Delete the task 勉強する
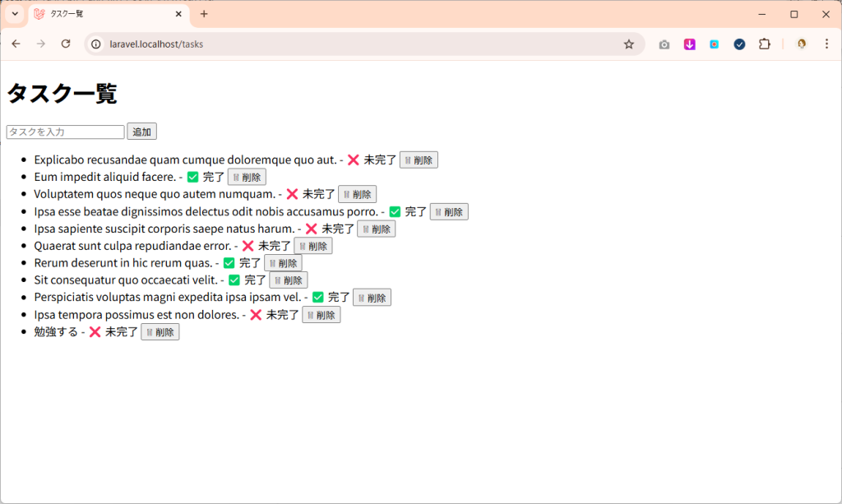Image resolution: width=842 pixels, height=504 pixels. point(160,332)
